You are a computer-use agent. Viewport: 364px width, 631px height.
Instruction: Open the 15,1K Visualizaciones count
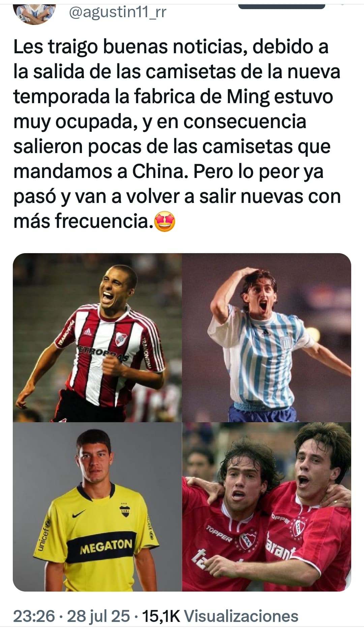pyautogui.click(x=220, y=616)
